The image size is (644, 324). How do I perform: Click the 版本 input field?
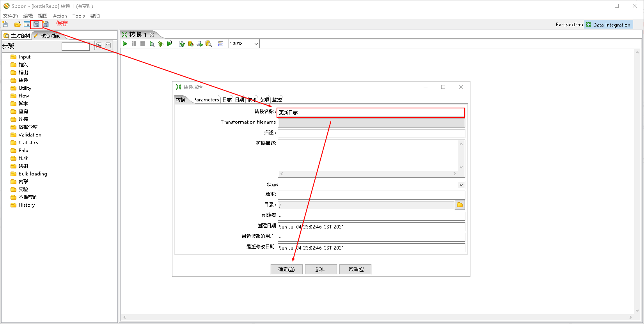point(371,195)
